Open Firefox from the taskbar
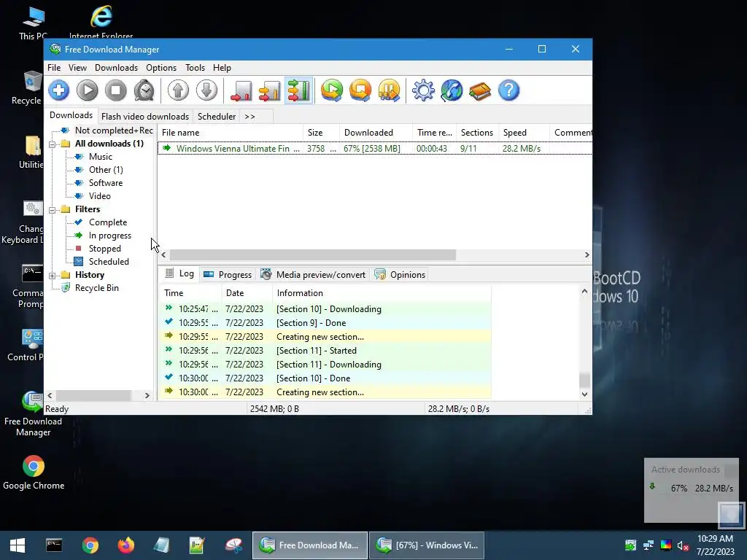This screenshot has height=560, width=747. [126, 545]
